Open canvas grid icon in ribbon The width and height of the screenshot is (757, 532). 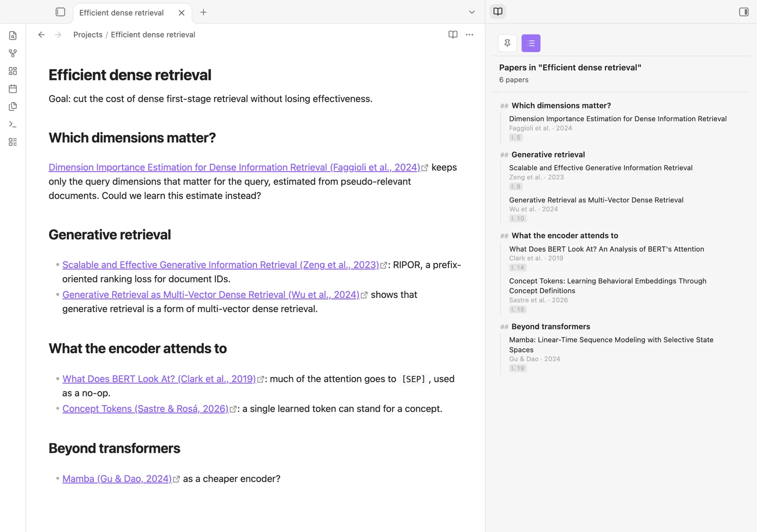point(13,71)
